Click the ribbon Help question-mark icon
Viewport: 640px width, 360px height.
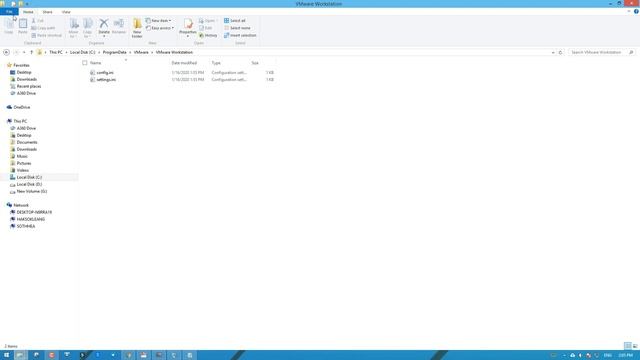pos(636,12)
